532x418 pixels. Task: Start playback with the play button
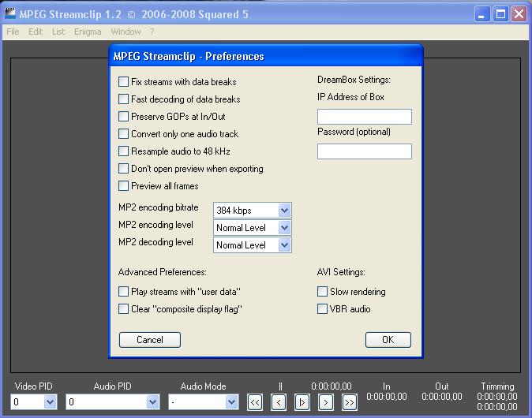[x=302, y=402]
